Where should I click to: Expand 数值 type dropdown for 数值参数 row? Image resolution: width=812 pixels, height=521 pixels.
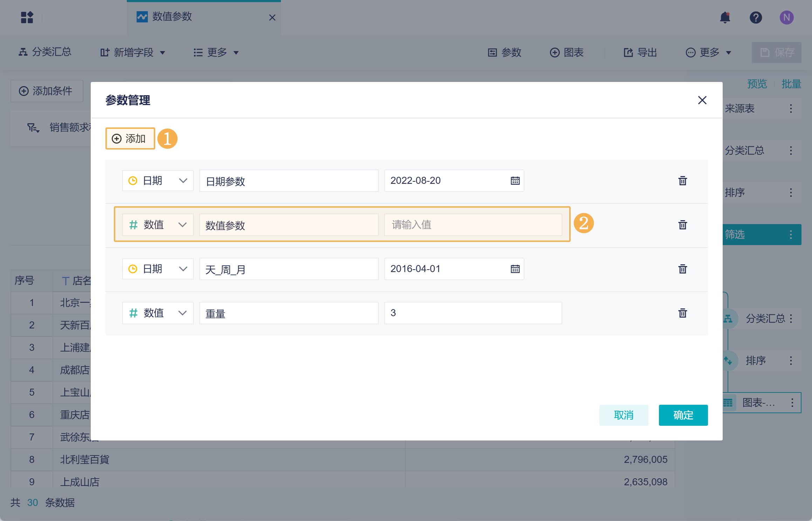click(158, 225)
